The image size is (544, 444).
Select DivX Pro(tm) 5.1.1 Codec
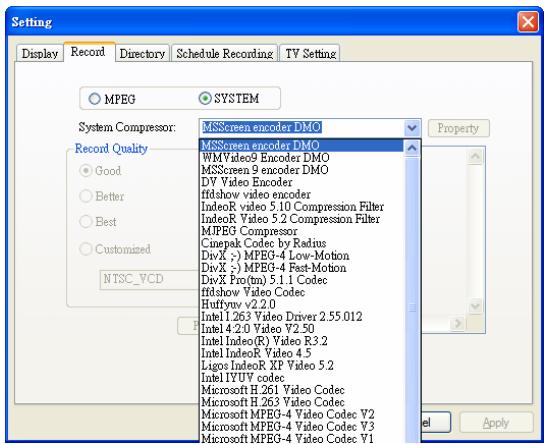pos(301,280)
